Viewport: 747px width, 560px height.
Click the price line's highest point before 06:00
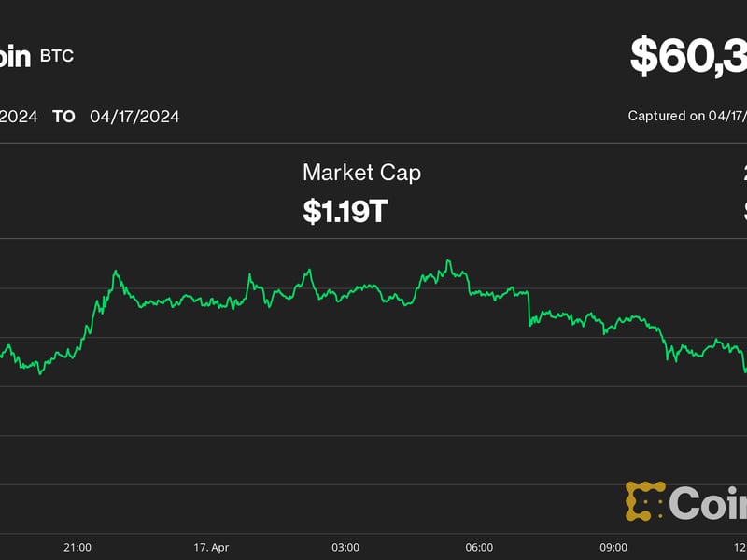(448, 261)
